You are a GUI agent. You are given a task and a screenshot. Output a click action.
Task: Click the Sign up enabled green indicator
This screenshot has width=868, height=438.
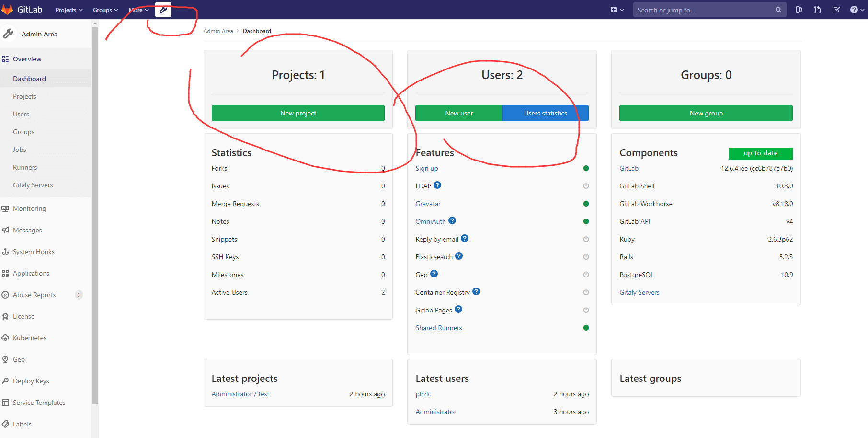click(586, 168)
